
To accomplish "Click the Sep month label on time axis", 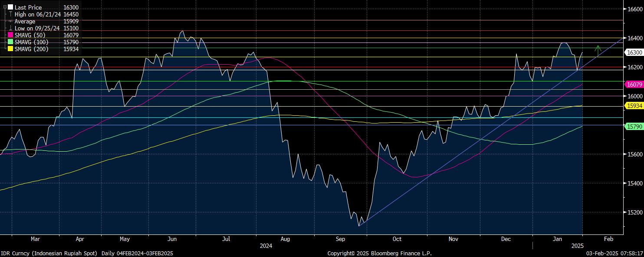I will tap(340, 239).
